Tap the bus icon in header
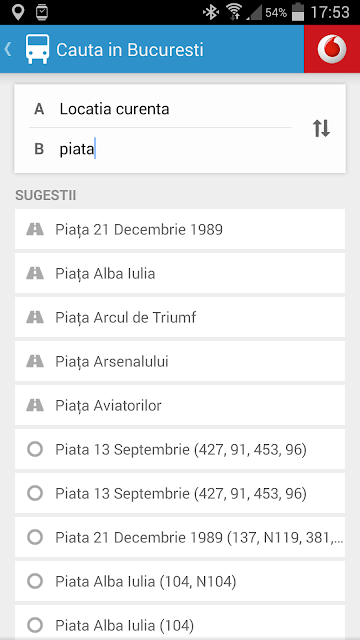 (38, 49)
